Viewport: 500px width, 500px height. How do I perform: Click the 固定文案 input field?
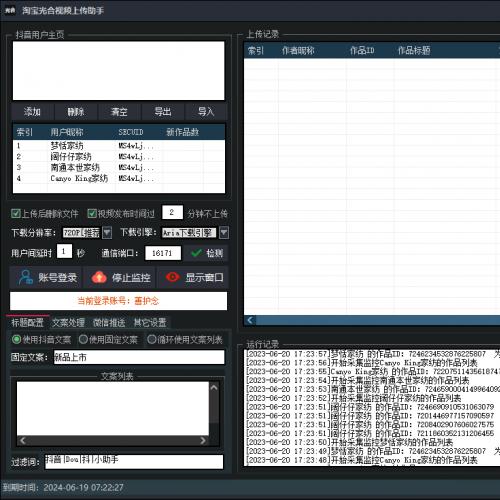tap(139, 357)
